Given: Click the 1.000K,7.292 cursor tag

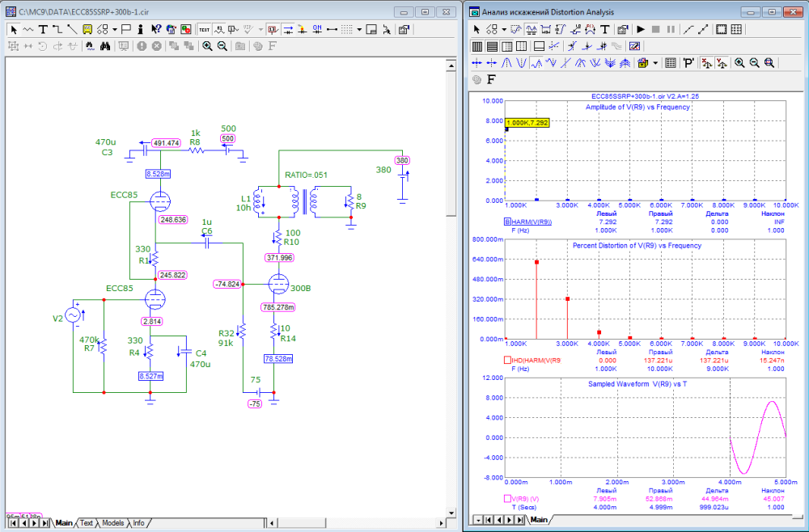Looking at the screenshot, I should tap(527, 122).
